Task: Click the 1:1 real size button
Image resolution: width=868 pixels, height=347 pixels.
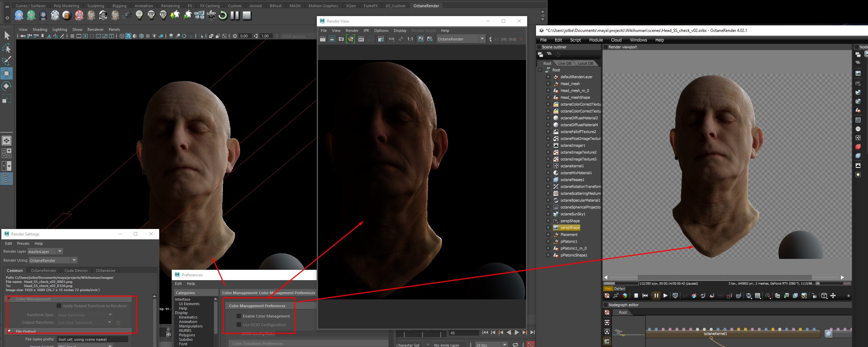Action: click(410, 39)
